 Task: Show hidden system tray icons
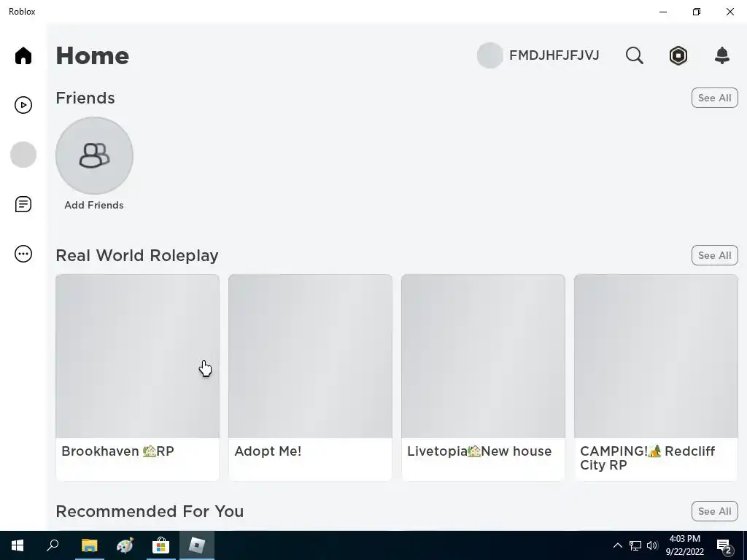click(617, 545)
